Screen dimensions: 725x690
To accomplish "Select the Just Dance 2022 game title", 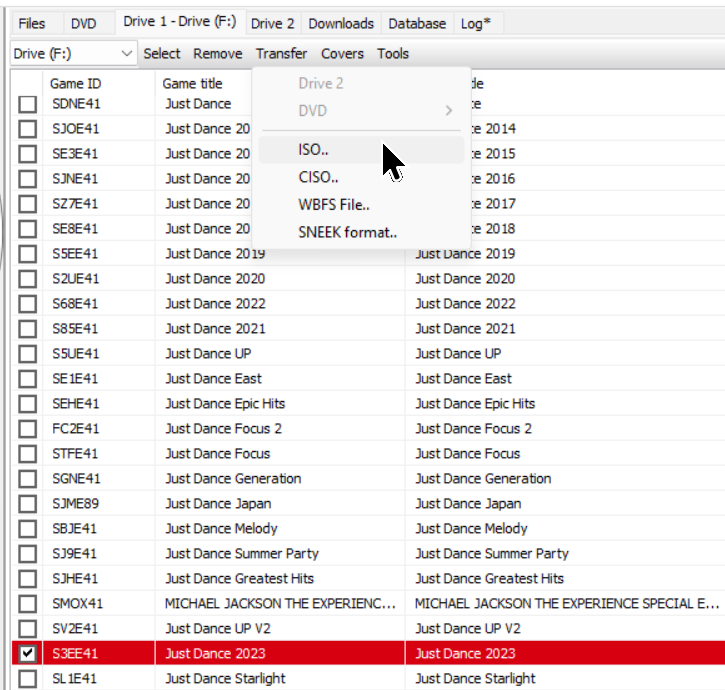I will (x=215, y=304).
